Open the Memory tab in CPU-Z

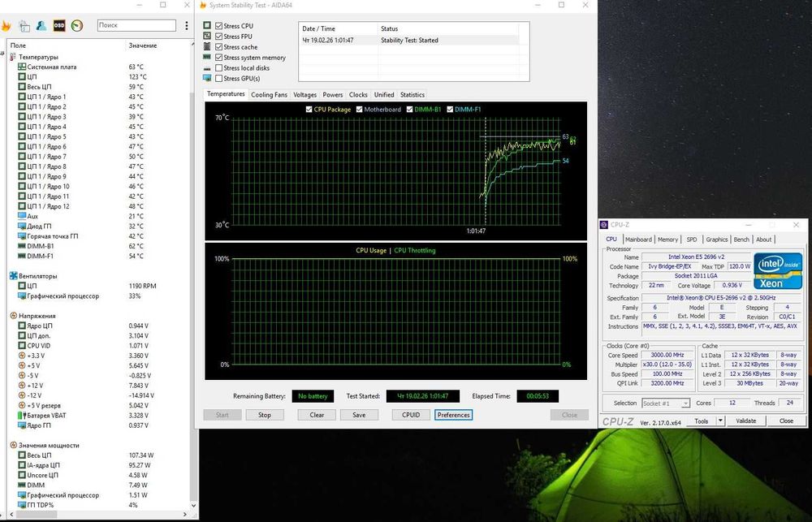pos(667,239)
